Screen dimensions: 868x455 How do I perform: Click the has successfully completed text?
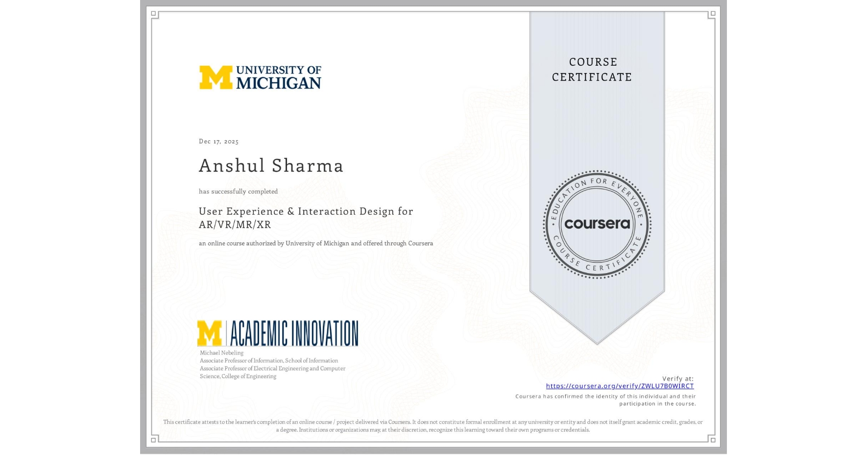[x=238, y=191]
